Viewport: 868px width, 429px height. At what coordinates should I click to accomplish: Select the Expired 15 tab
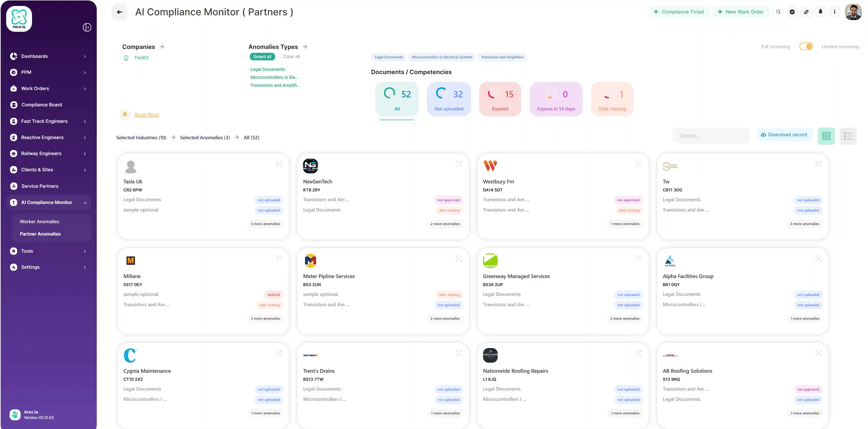500,99
